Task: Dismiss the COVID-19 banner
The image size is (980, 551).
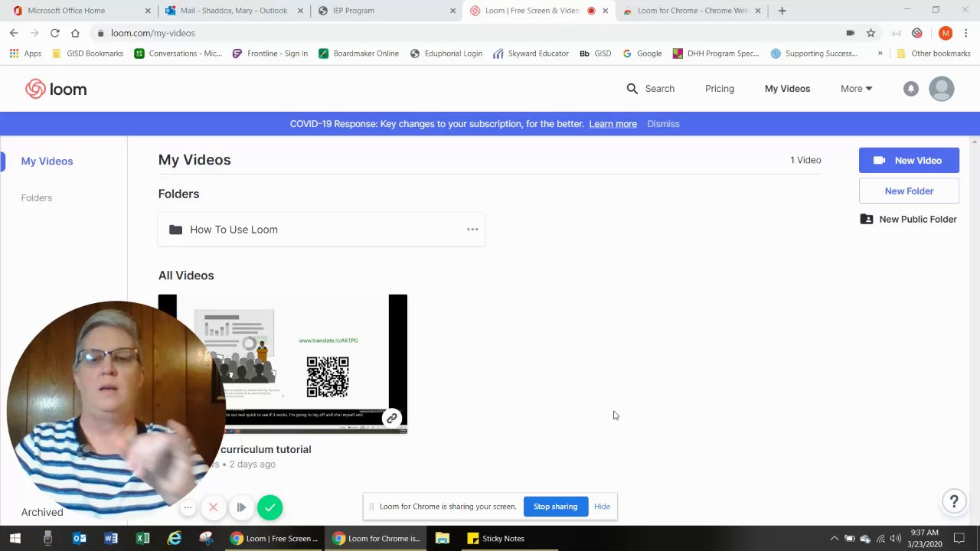Action: coord(663,124)
